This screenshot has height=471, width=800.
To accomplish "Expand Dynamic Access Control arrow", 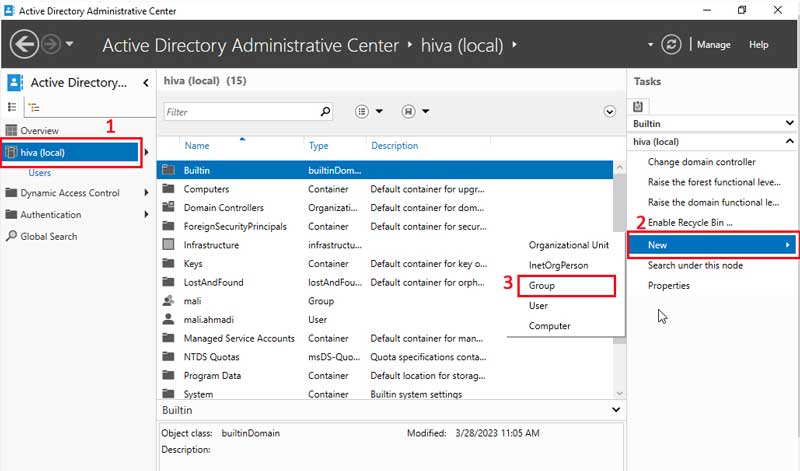I will (146, 193).
